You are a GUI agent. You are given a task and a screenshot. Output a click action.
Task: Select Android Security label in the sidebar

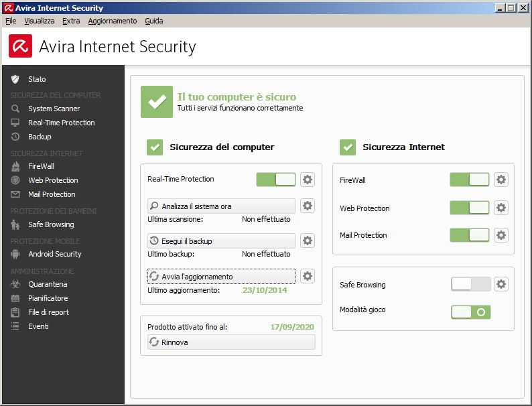pos(55,254)
